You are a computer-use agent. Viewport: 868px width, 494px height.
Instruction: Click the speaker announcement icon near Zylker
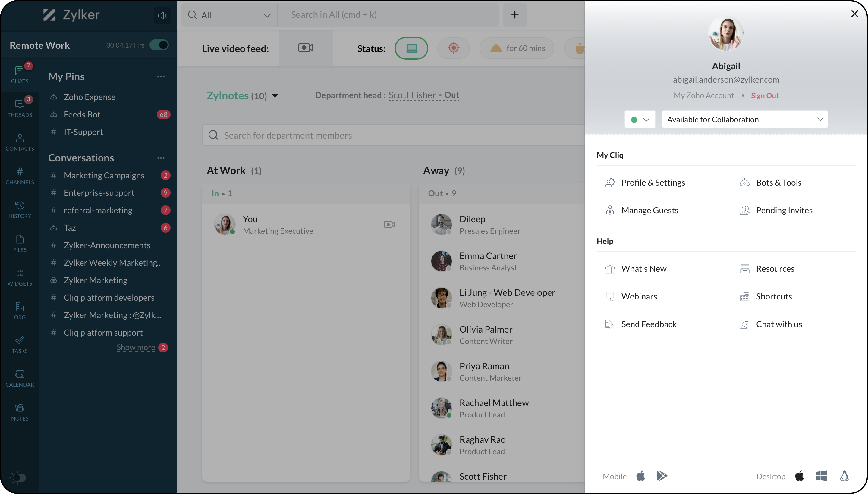click(x=163, y=15)
